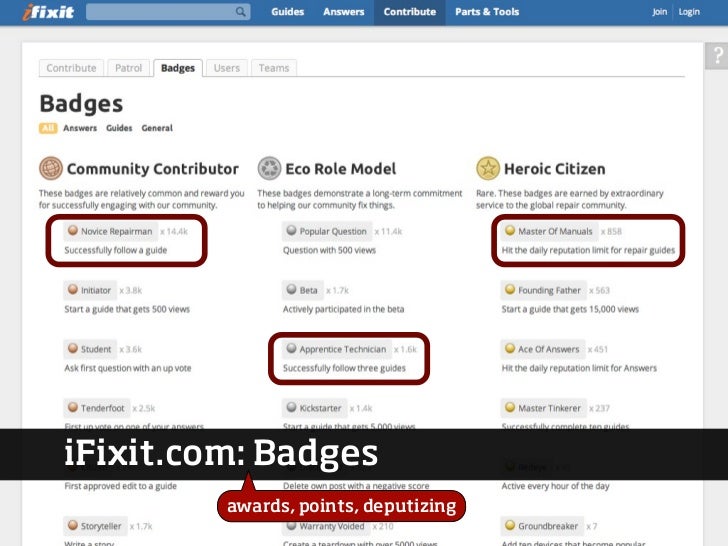
Task: Open the Student badge
Action: 90,349
